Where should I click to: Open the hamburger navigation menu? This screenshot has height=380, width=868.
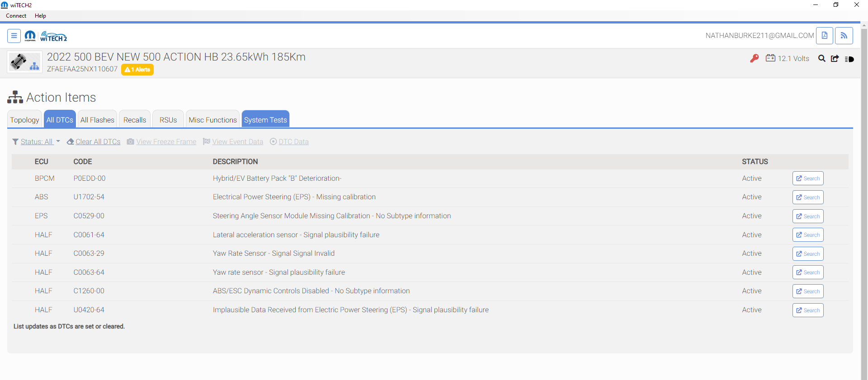14,36
